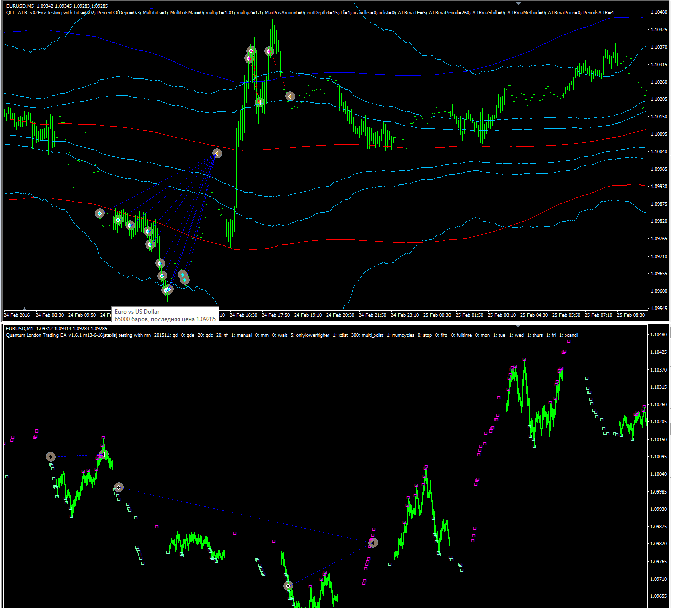Click the trade marker where the blue dashed lines converge in the M5 chart
Image resolution: width=675 pixels, height=616 pixels.
coord(217,153)
